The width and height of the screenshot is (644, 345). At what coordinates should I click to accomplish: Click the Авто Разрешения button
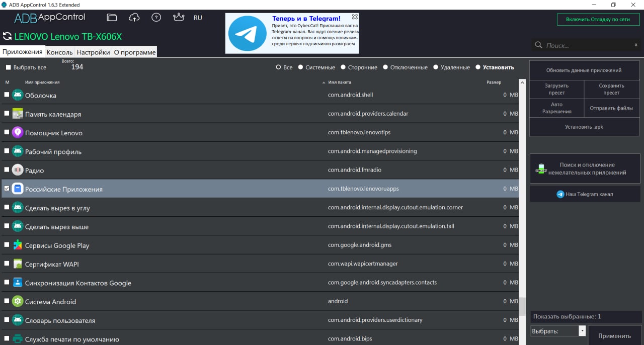(556, 108)
